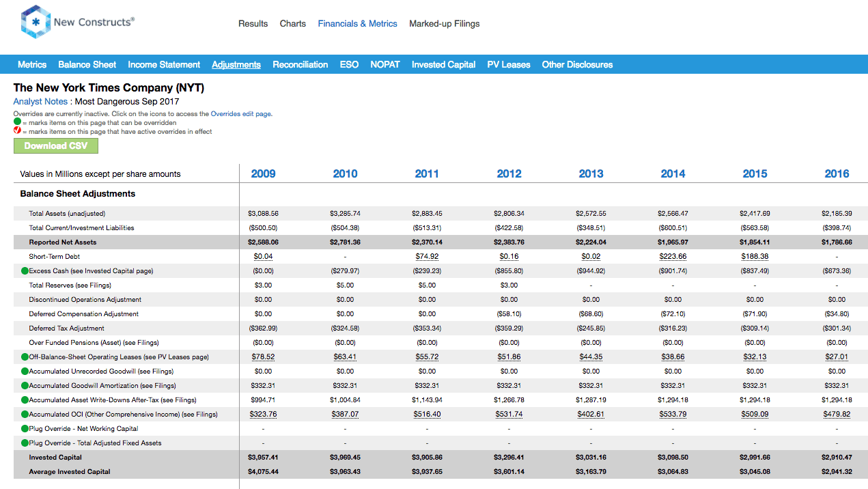The image size is (868, 489).
Task: Click 2009 operating leases value $78.52
Action: click(x=264, y=357)
